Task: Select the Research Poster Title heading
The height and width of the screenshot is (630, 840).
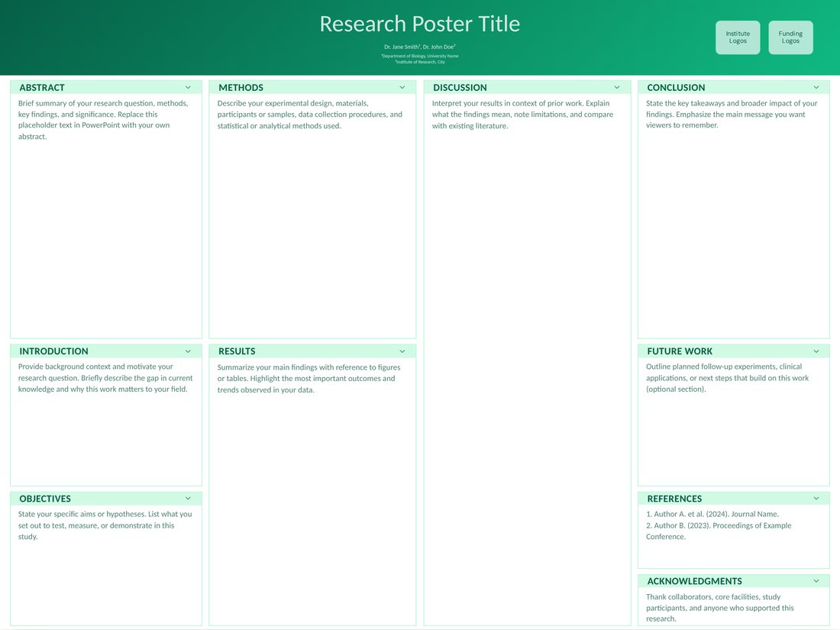Action: point(420,24)
